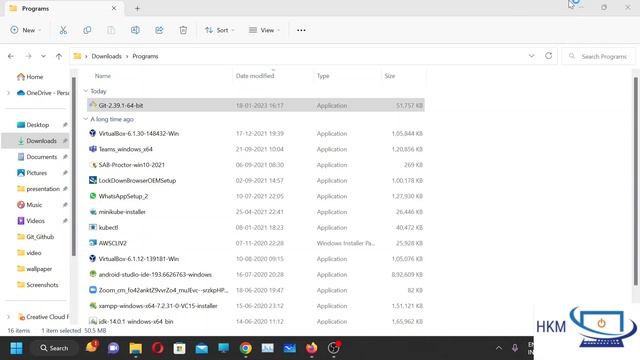Go back with the left arrow
Screen dimensions: 640x360
coord(11,56)
